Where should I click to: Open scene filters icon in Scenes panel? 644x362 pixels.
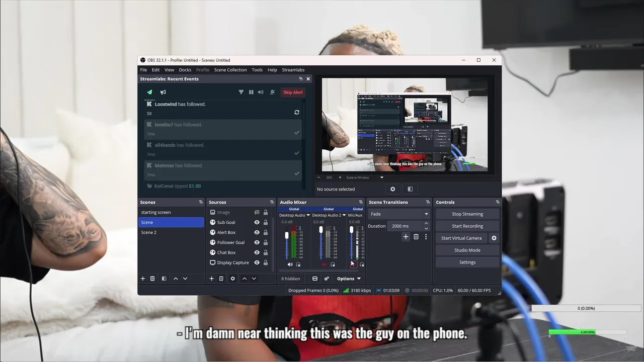coord(164,279)
